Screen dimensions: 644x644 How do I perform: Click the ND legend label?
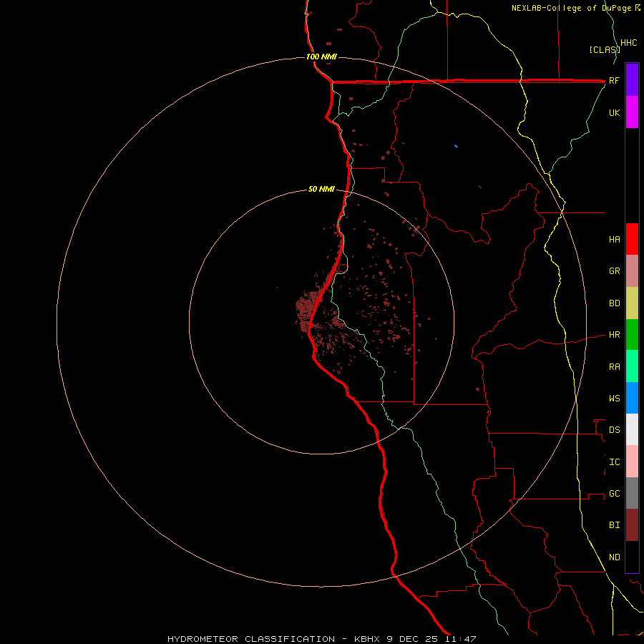(615, 557)
